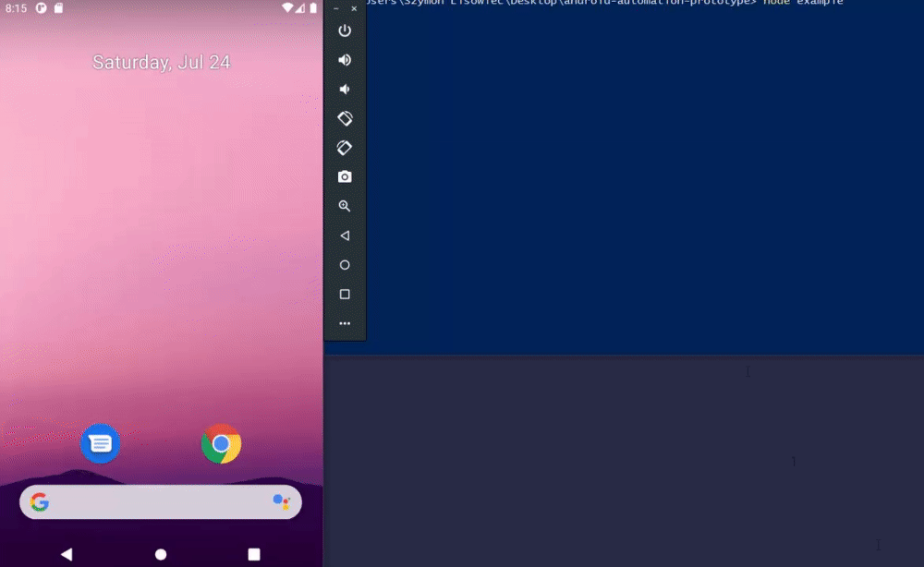Activate the emulator zoom magnifier
The width and height of the screenshot is (924, 567).
pyautogui.click(x=345, y=206)
